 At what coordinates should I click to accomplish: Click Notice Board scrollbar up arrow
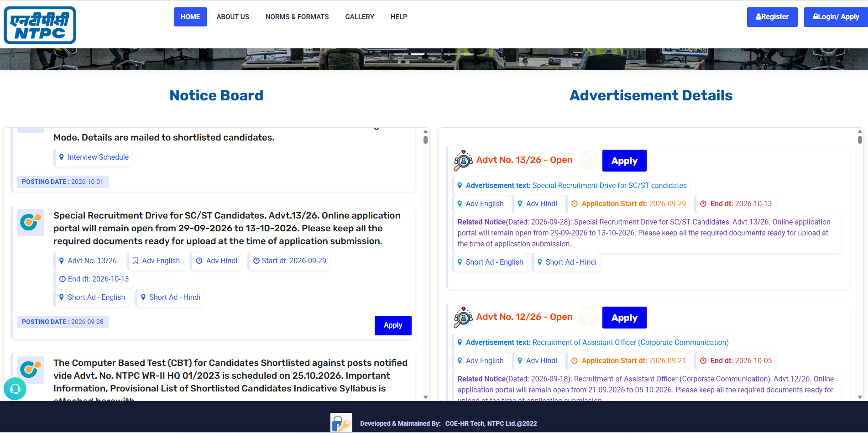point(425,131)
